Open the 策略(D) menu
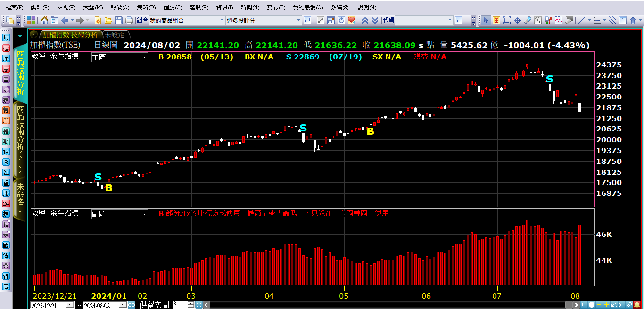644x309 pixels. [146, 8]
